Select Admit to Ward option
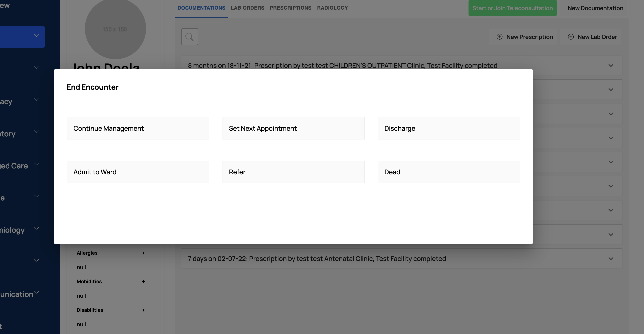 pos(138,172)
